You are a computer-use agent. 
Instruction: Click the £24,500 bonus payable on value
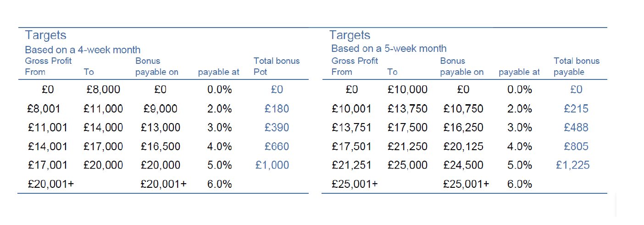click(463, 165)
